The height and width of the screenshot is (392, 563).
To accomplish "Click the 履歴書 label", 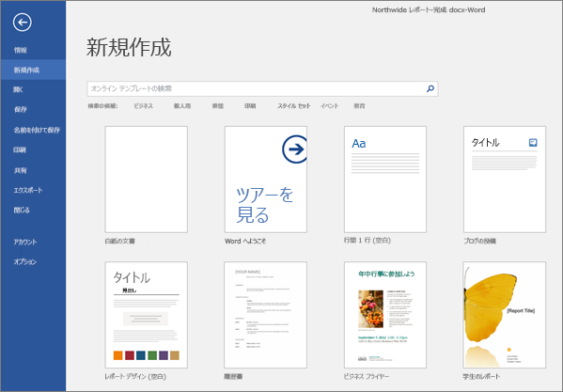I will pos(233,377).
